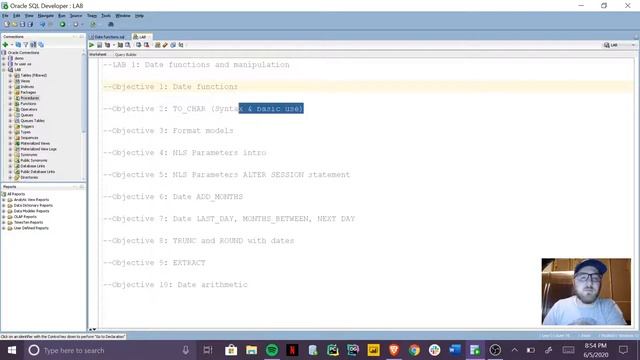Open Spotify from the taskbar
The image size is (640, 360).
coord(272,350)
